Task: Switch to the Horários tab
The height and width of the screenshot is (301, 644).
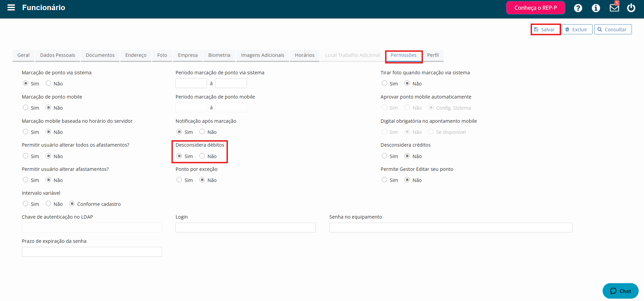Action: pos(305,55)
